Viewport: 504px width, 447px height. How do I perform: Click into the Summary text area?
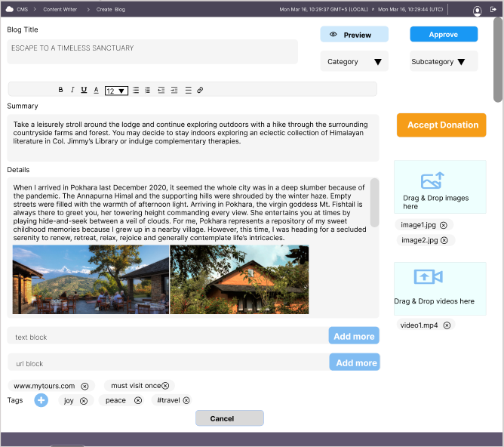[193, 137]
